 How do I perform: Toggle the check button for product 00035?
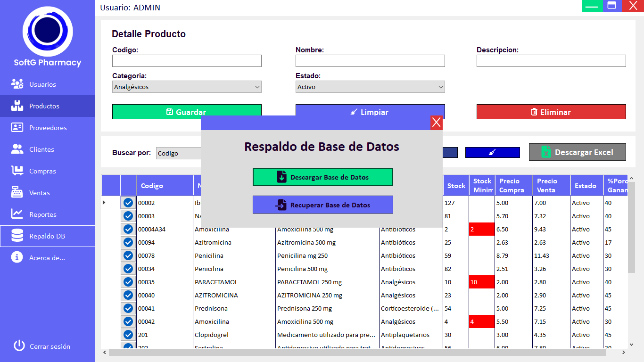128,282
